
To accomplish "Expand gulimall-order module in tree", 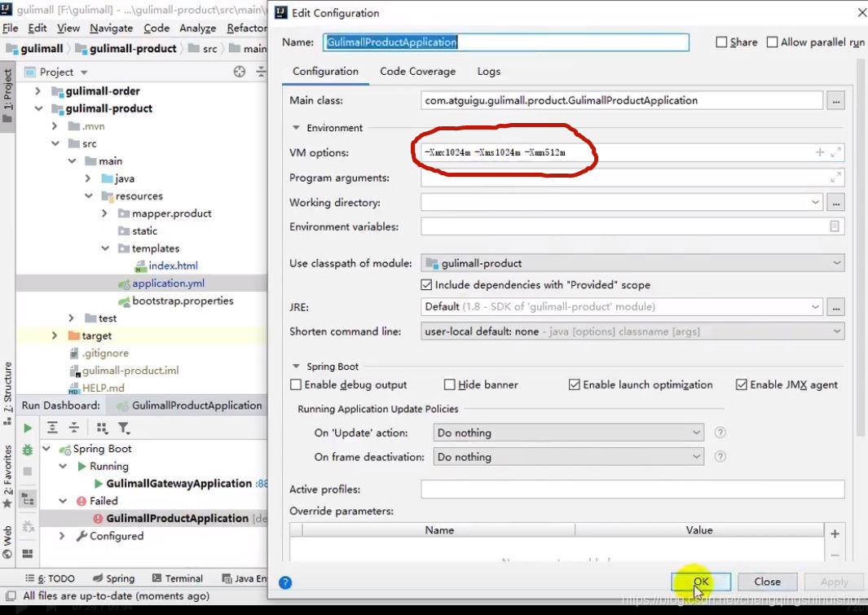I will pyautogui.click(x=37, y=90).
